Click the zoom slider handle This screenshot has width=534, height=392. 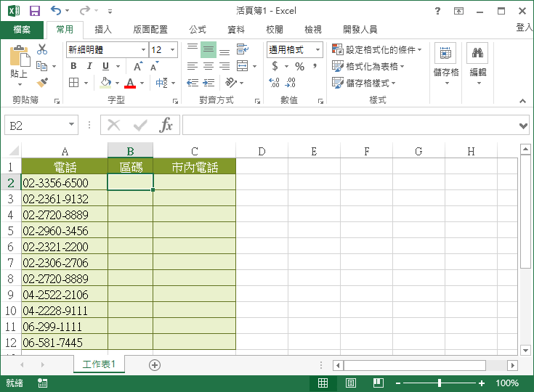[440, 383]
